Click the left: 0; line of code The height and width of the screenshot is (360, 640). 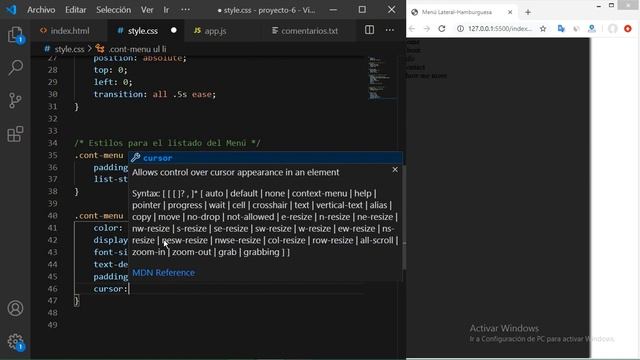point(113,82)
